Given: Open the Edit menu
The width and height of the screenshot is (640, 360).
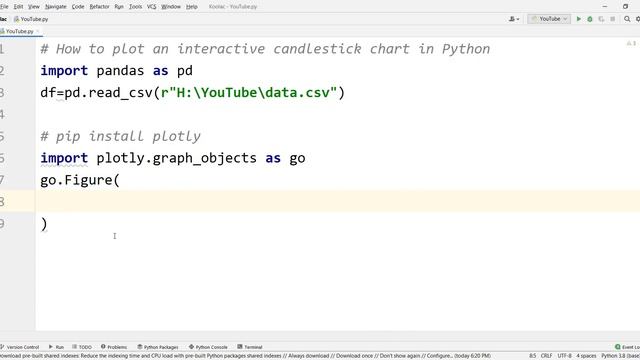Looking at the screenshot, I should tap(18, 7).
